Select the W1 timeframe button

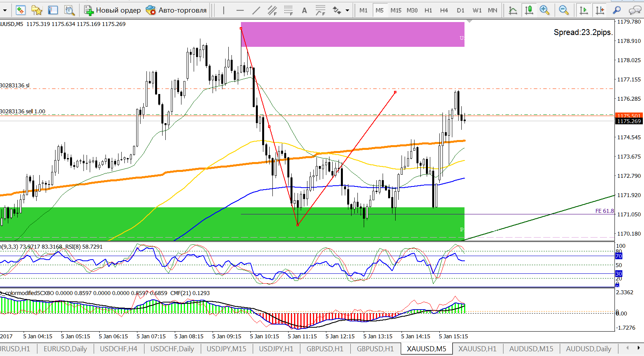click(477, 11)
